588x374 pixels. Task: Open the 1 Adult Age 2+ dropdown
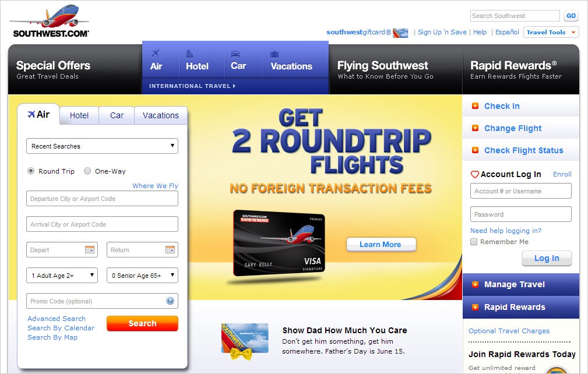[62, 276]
